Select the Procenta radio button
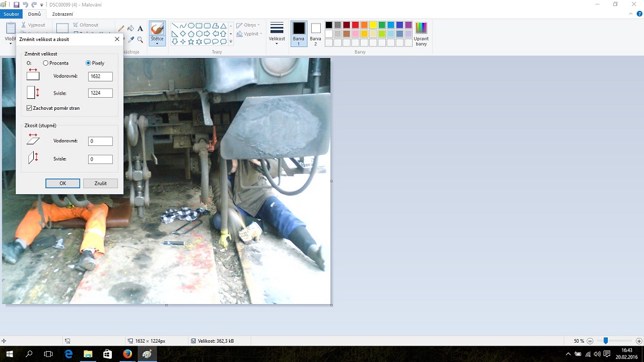Image resolution: width=644 pixels, height=362 pixels. point(46,63)
